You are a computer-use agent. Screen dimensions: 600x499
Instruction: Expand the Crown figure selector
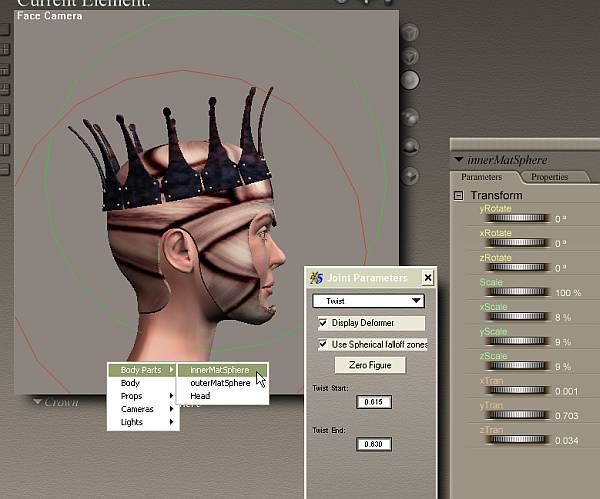click(38, 403)
